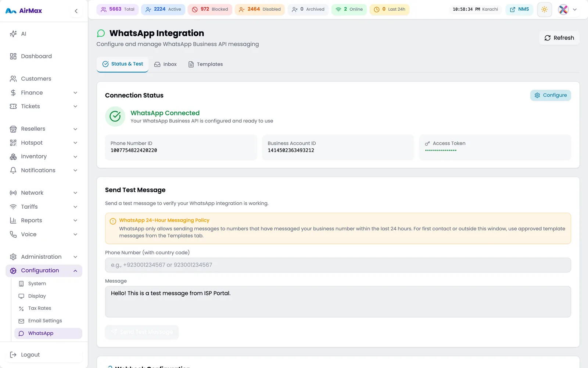Open the NMS external link button
The image size is (588, 368).
pyautogui.click(x=519, y=10)
